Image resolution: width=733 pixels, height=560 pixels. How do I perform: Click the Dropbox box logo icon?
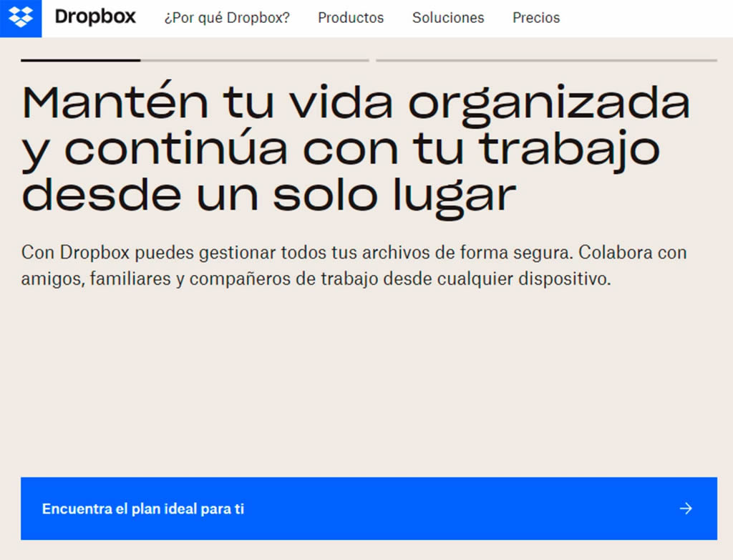point(21,18)
